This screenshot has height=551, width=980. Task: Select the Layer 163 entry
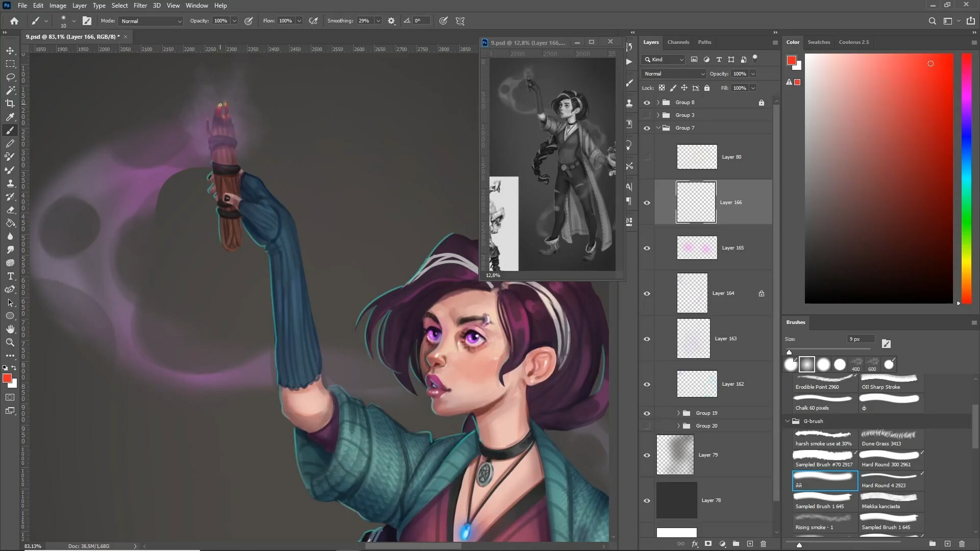(x=725, y=339)
